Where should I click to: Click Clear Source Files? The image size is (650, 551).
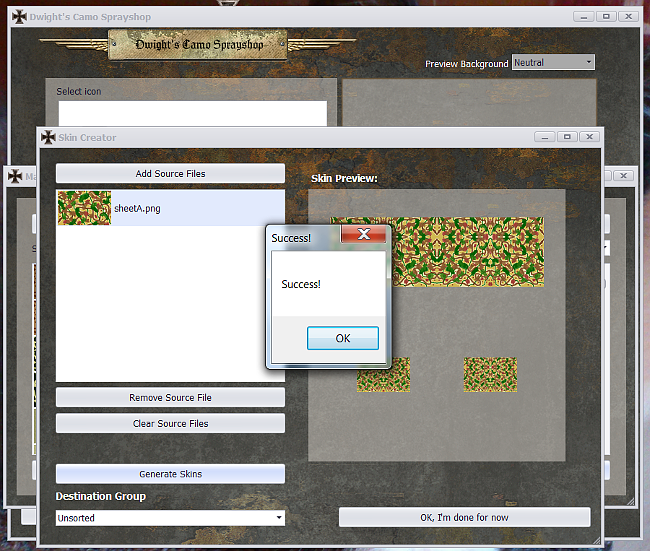coord(170,423)
